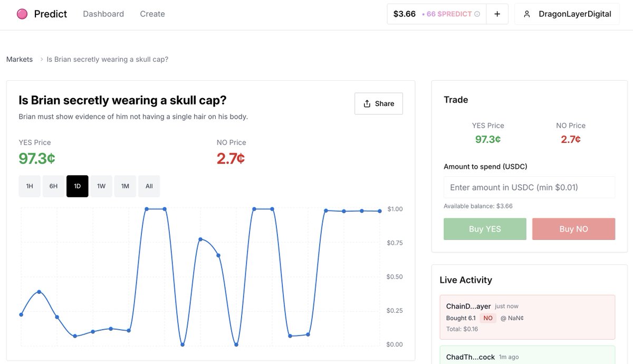Image resolution: width=633 pixels, height=364 pixels.
Task: Click the breadcrumb chevron after Markets
Action: coord(42,60)
